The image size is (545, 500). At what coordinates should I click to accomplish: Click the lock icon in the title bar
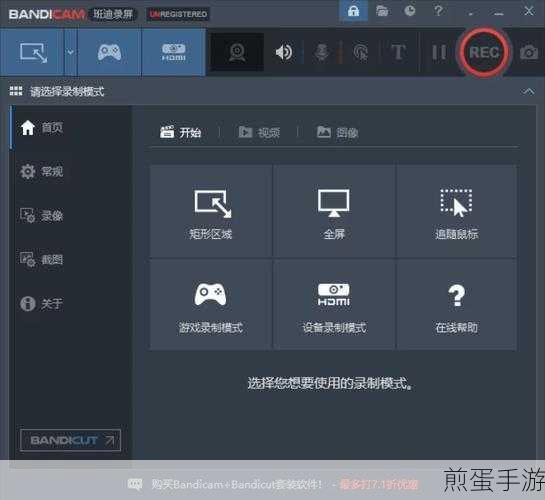pos(353,11)
